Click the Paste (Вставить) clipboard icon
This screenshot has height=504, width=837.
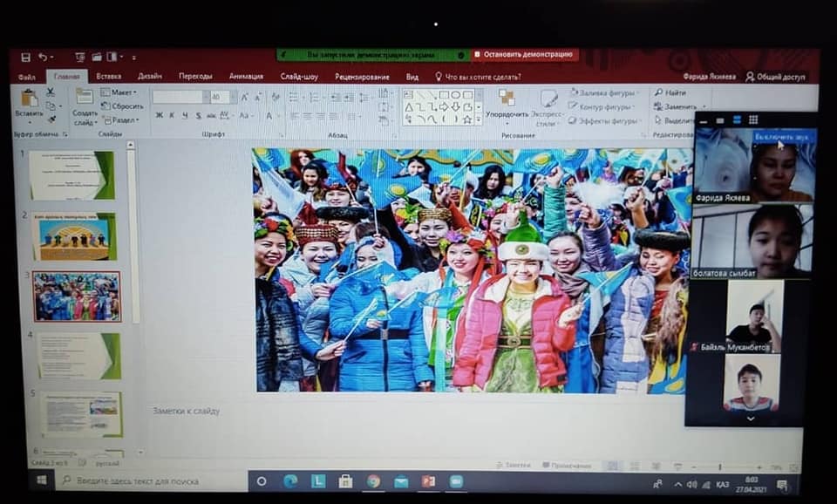click(29, 100)
